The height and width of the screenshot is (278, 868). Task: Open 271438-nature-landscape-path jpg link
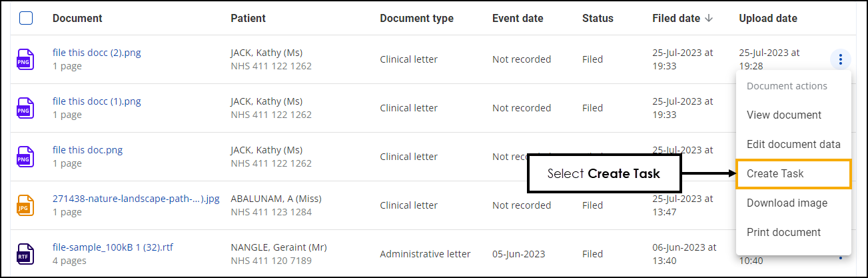point(136,199)
